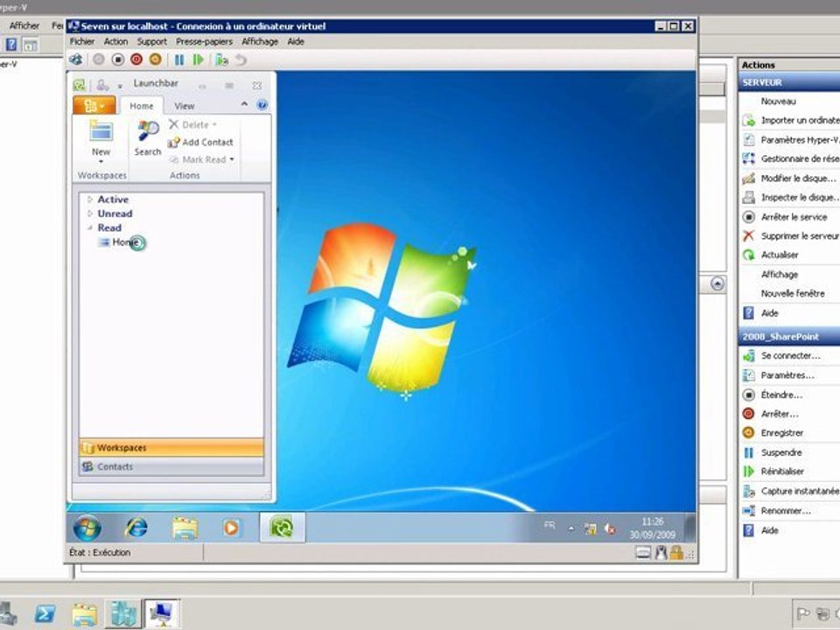Select the Workspaces pane button
The width and height of the screenshot is (840, 630).
171,448
